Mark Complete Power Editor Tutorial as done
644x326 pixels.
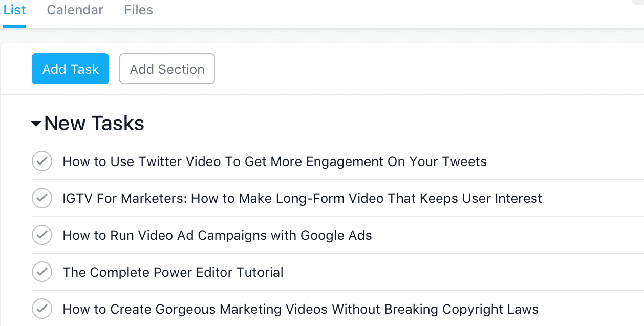(42, 272)
